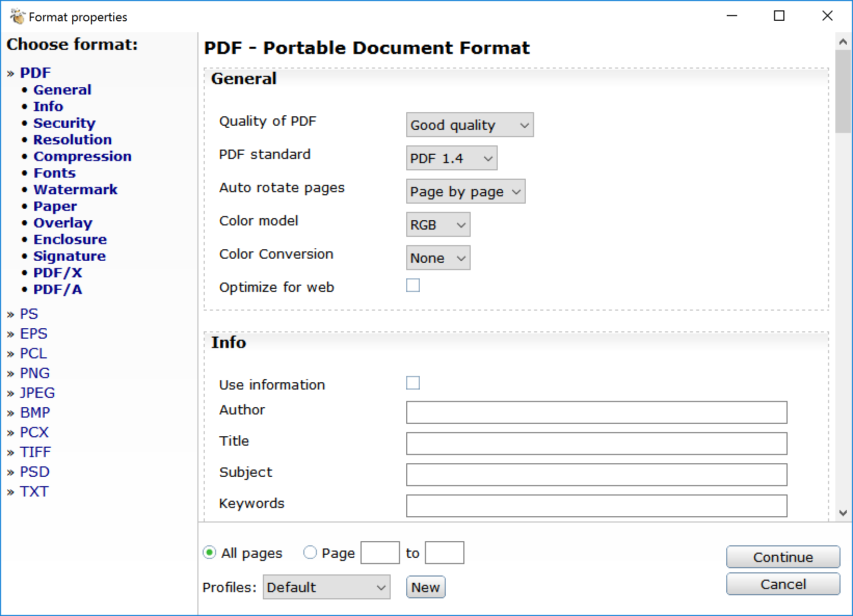Choose the PNG format

(35, 373)
